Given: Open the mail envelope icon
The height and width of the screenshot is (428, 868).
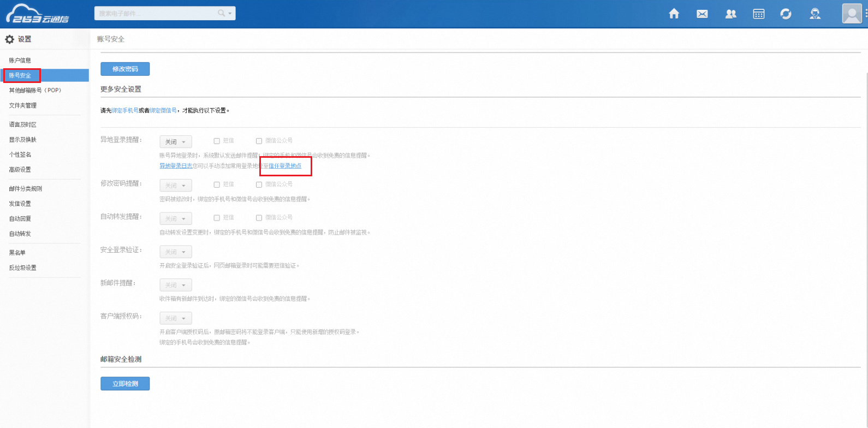Looking at the screenshot, I should [x=702, y=14].
